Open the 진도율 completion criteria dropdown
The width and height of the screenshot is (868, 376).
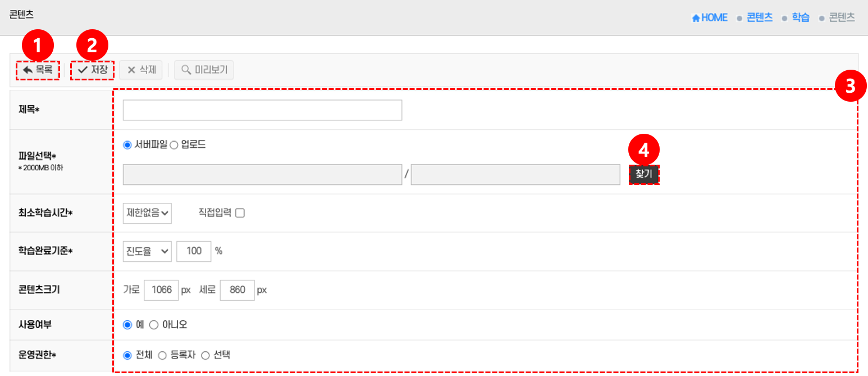(x=147, y=251)
